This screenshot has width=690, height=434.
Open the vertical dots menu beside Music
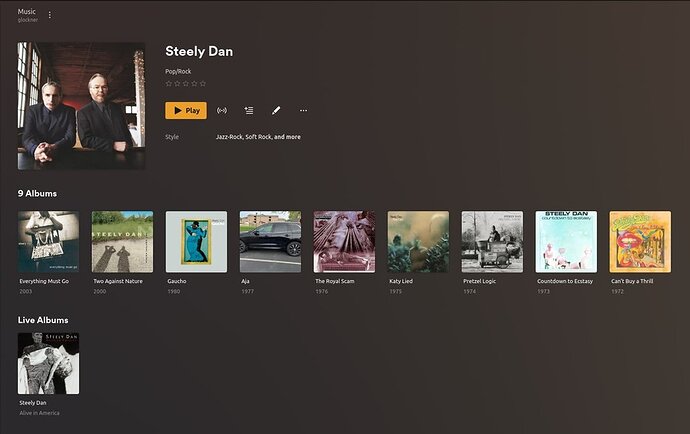click(x=50, y=15)
